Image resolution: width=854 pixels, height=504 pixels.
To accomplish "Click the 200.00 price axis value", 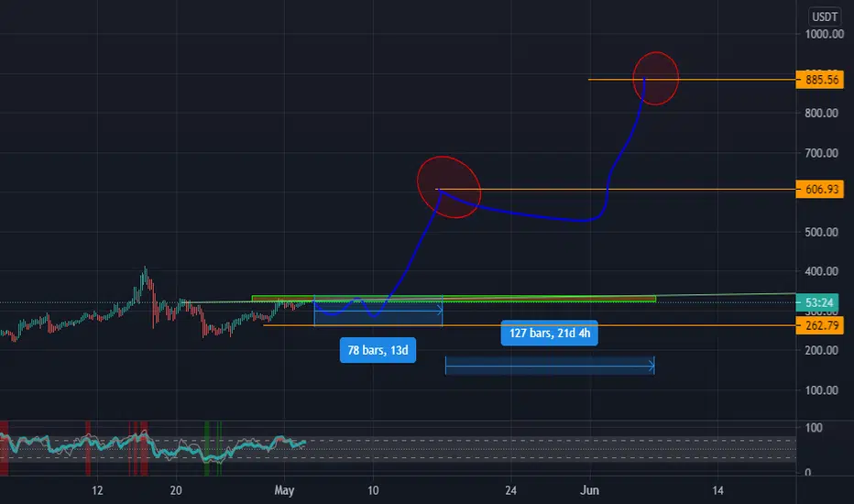I will tap(821, 350).
